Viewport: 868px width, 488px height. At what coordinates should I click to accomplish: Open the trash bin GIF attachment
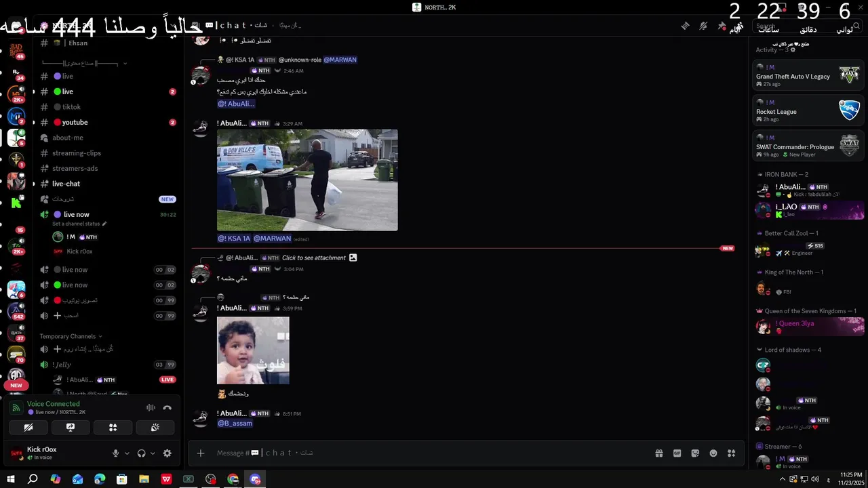(307, 180)
